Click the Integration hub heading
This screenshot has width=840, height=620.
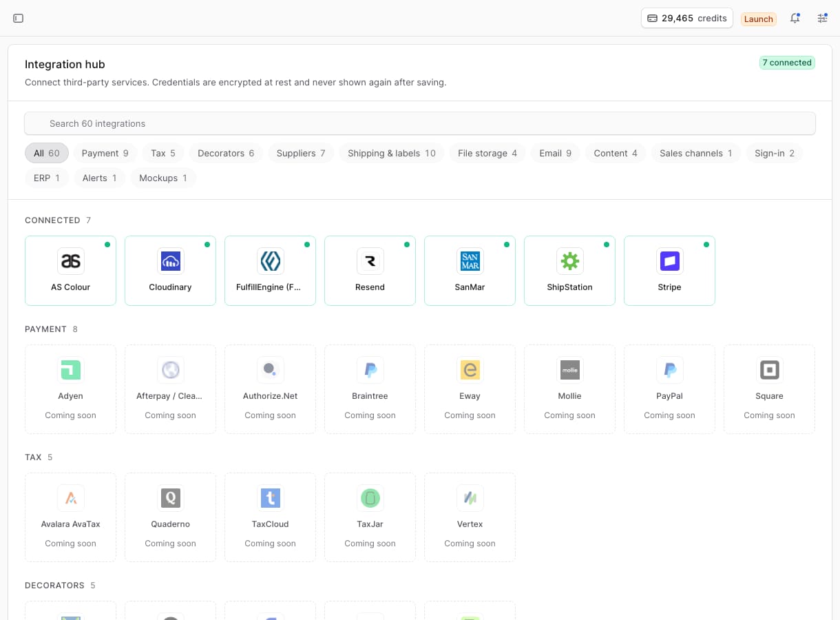pyautogui.click(x=65, y=64)
